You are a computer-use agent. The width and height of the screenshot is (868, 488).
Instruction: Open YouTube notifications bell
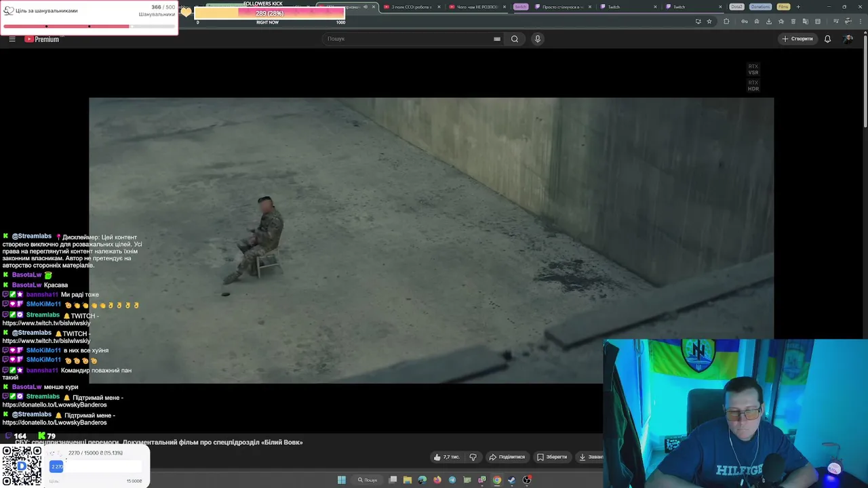[827, 39]
